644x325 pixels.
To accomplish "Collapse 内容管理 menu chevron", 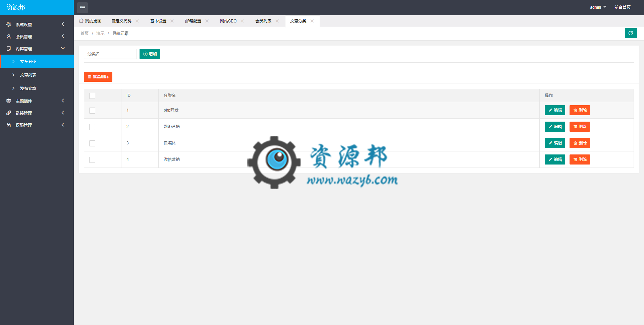I will [x=63, y=48].
